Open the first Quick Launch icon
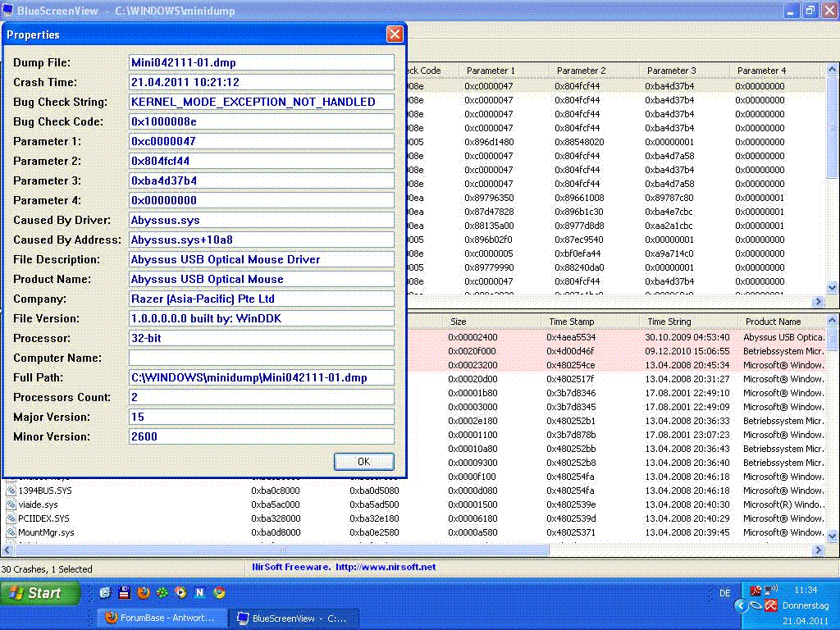 point(106,592)
